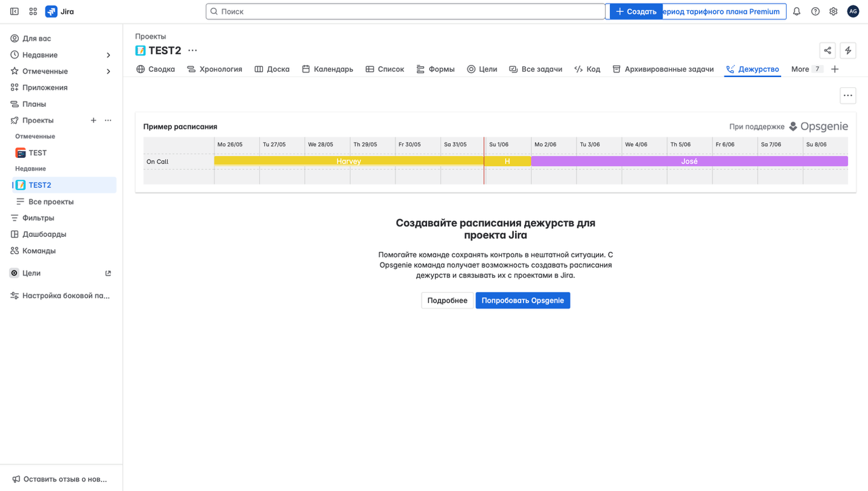Image resolution: width=868 pixels, height=491 pixels.
Task: Click the share project icon
Action: 827,50
